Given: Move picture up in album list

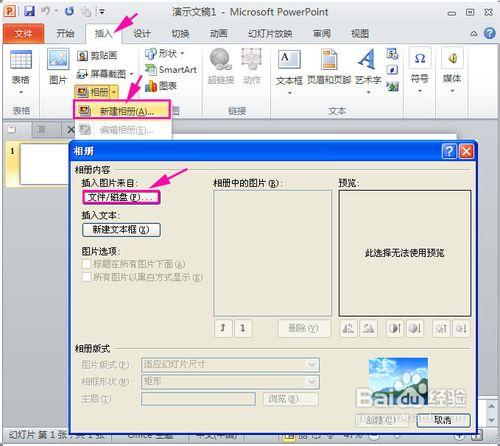Looking at the screenshot, I should [223, 328].
